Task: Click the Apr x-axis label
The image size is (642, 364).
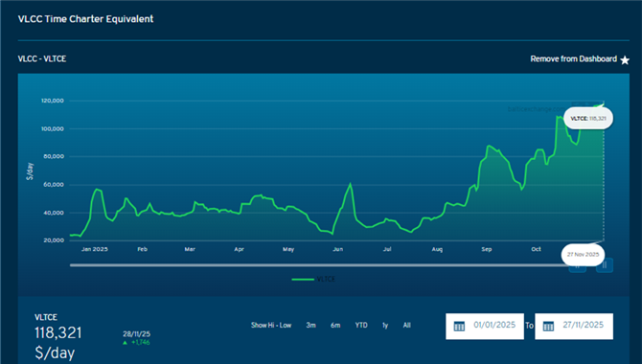Action: pyautogui.click(x=240, y=249)
